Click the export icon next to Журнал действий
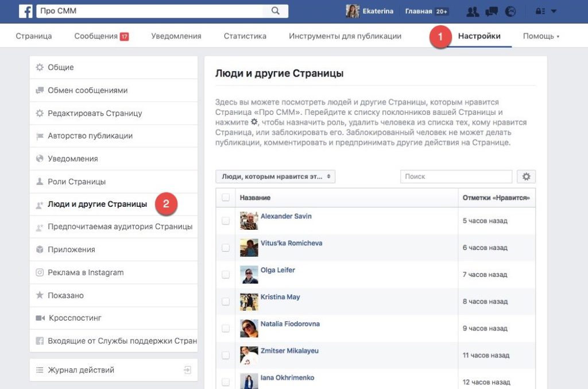This screenshot has height=389, width=588. [x=187, y=371]
